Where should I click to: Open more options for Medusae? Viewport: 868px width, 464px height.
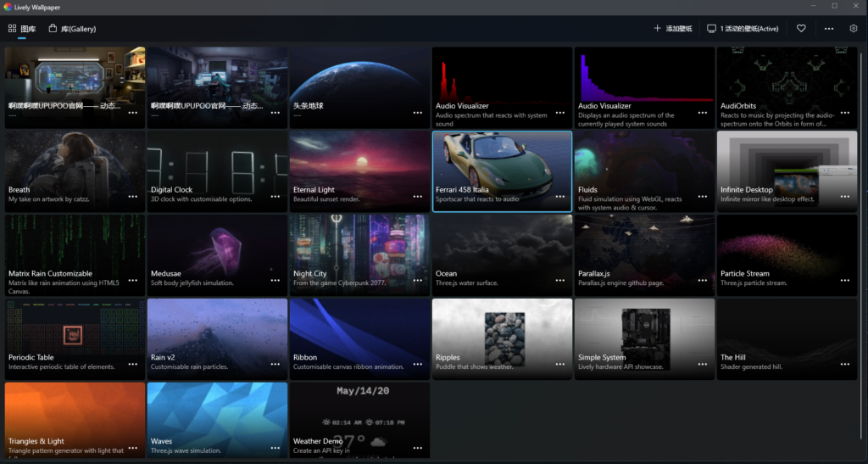[275, 280]
